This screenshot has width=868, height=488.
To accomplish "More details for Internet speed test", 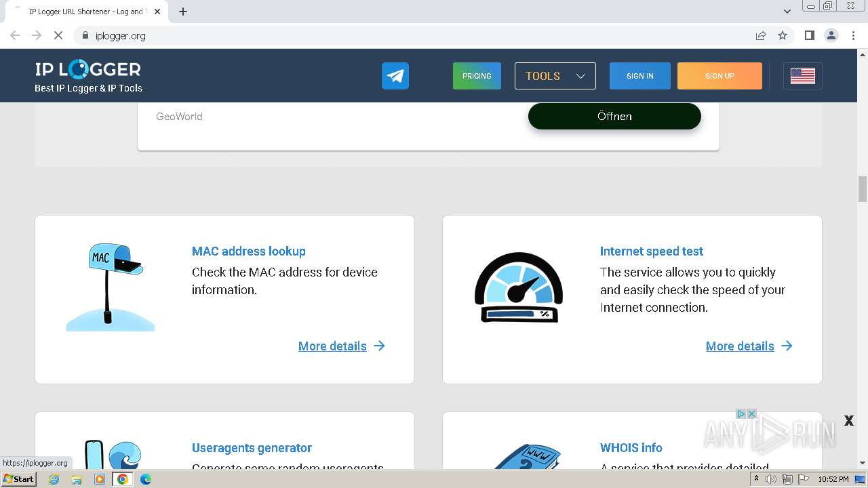I will [x=749, y=346].
